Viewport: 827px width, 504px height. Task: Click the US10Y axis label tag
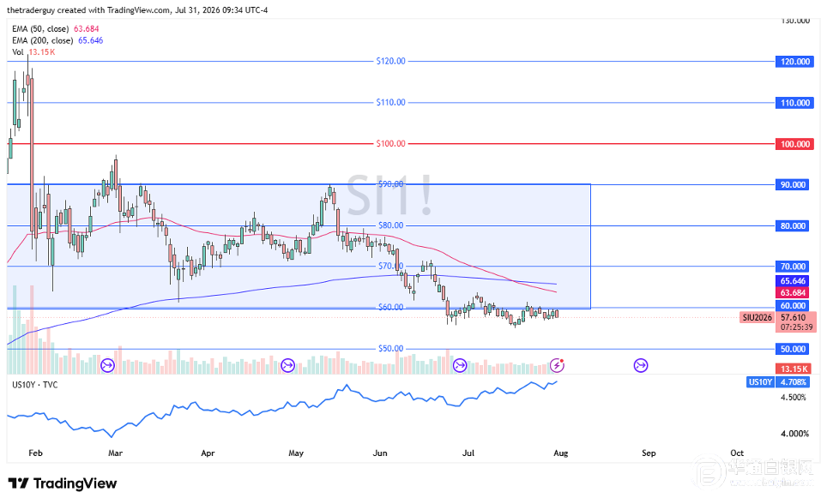[761, 382]
